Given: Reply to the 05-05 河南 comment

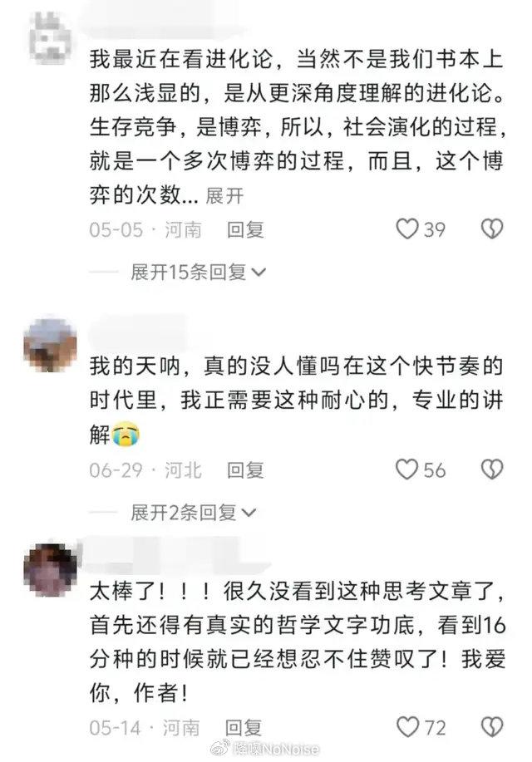Looking at the screenshot, I should click(x=245, y=229).
